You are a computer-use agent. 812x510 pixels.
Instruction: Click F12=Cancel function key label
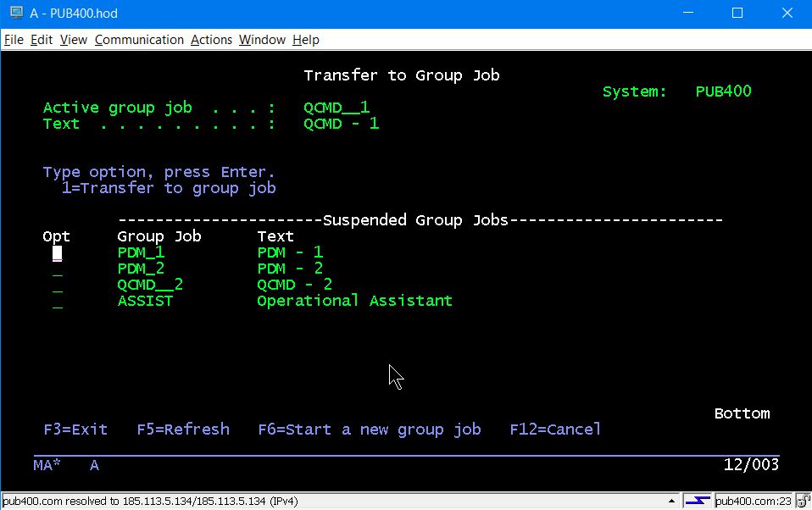[555, 430]
